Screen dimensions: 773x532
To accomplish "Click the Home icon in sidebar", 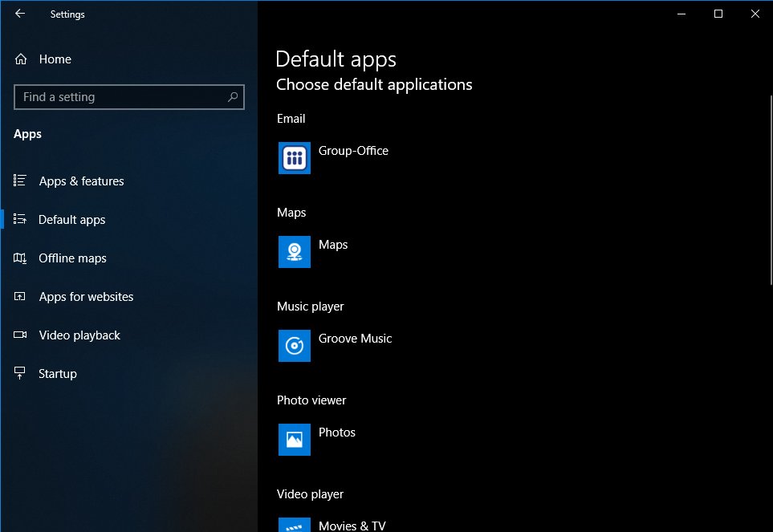I will point(21,59).
